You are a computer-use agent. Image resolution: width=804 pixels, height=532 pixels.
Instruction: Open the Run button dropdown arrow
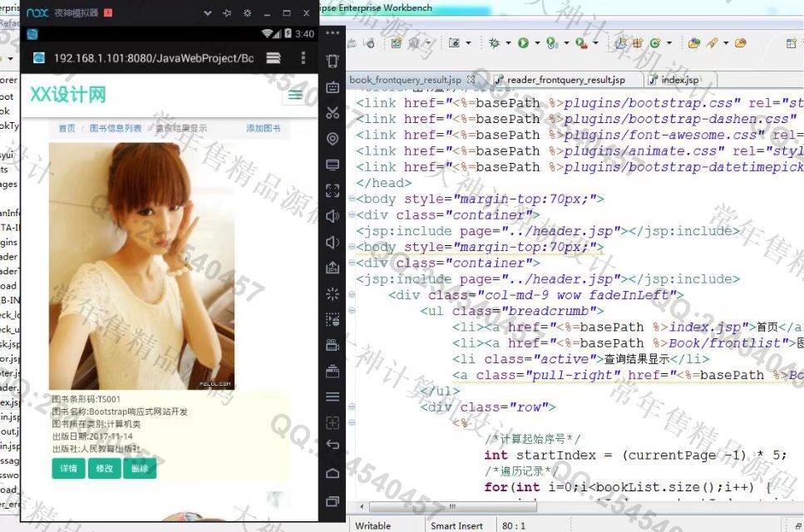point(537,43)
